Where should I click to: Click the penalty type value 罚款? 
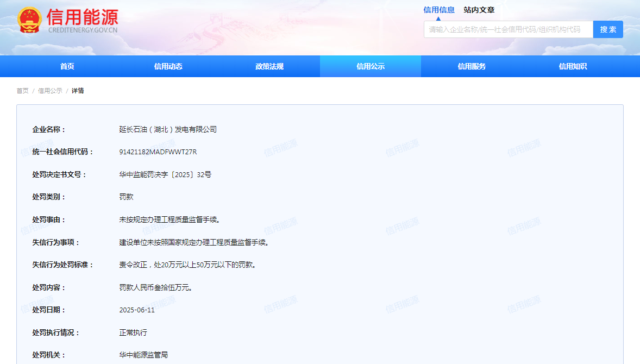tap(126, 197)
